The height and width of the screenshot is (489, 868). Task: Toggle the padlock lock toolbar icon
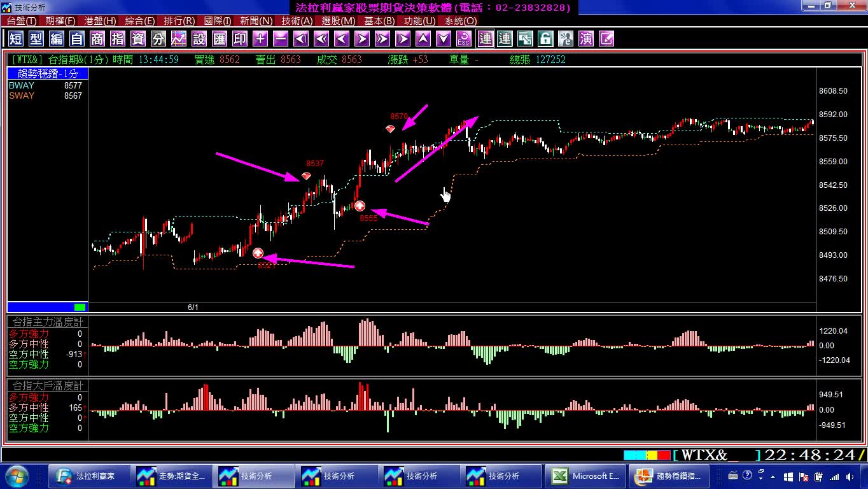tap(545, 39)
